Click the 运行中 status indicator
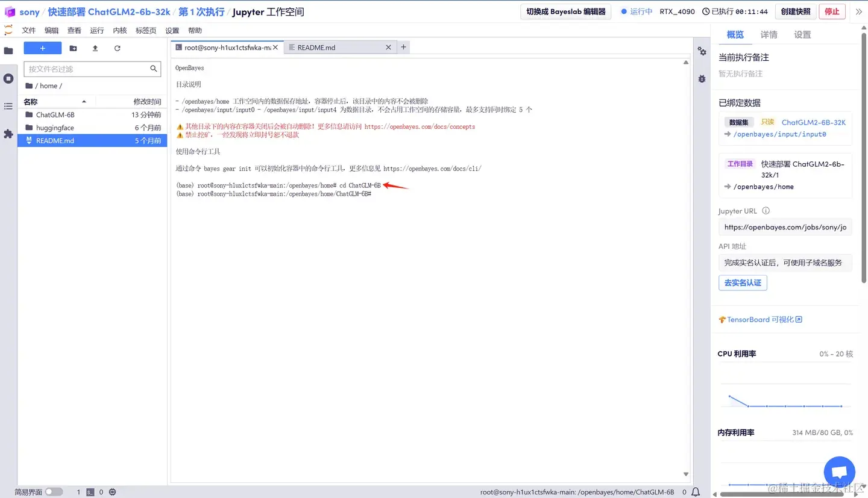This screenshot has width=868, height=498. pyautogui.click(x=637, y=11)
